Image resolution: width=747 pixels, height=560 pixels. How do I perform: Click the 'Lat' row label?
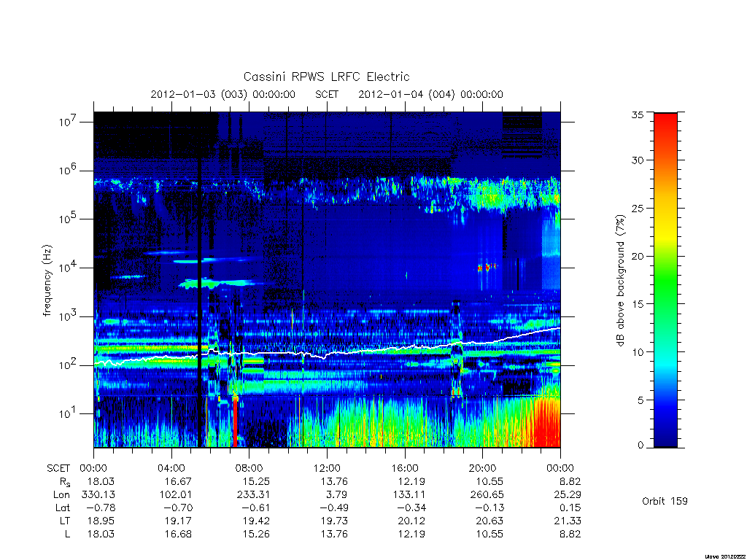(x=63, y=507)
